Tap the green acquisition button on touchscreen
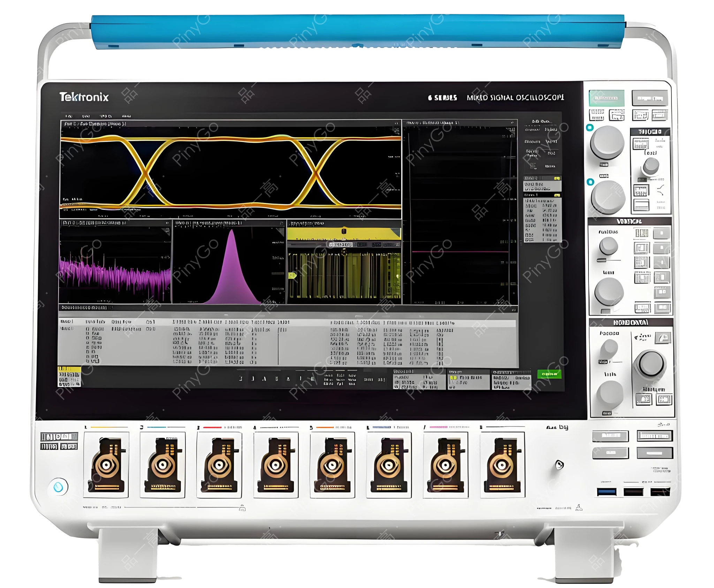 coord(549,374)
